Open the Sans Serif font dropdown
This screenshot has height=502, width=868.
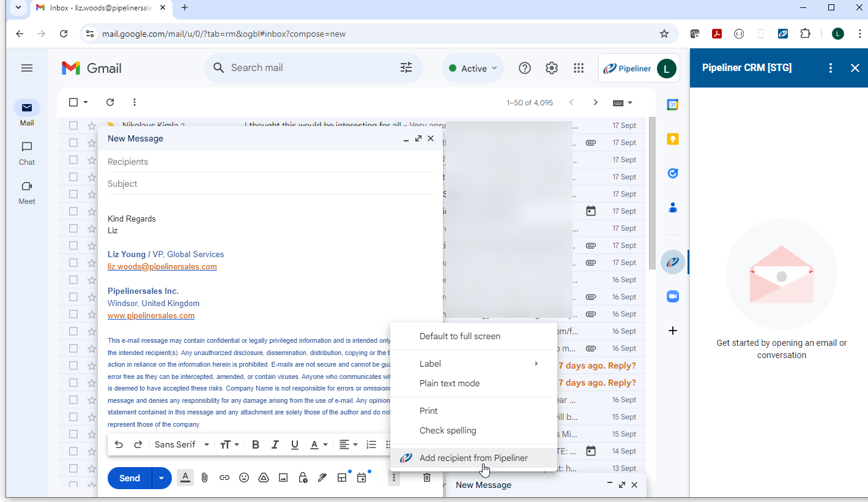182,444
